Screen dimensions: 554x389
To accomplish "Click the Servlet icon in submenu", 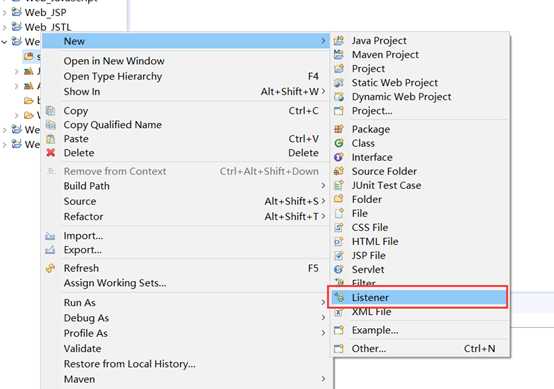I will click(338, 269).
